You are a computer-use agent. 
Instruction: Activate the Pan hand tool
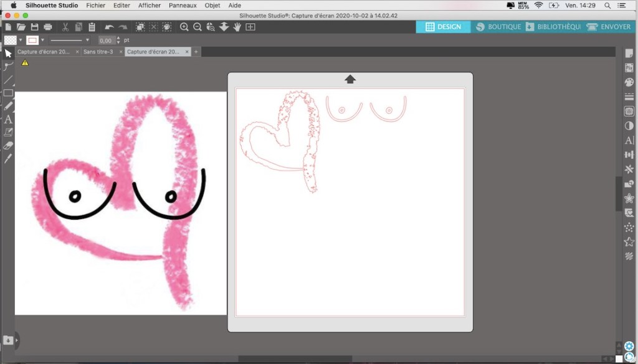pyautogui.click(x=237, y=27)
